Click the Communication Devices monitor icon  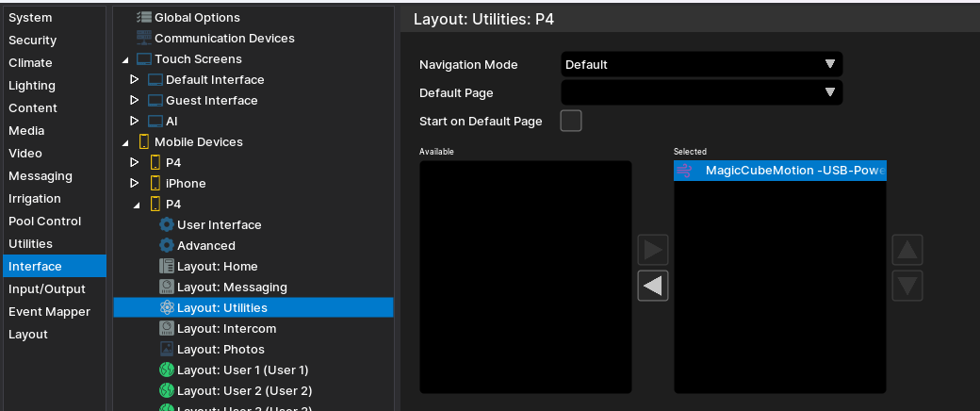click(x=144, y=39)
